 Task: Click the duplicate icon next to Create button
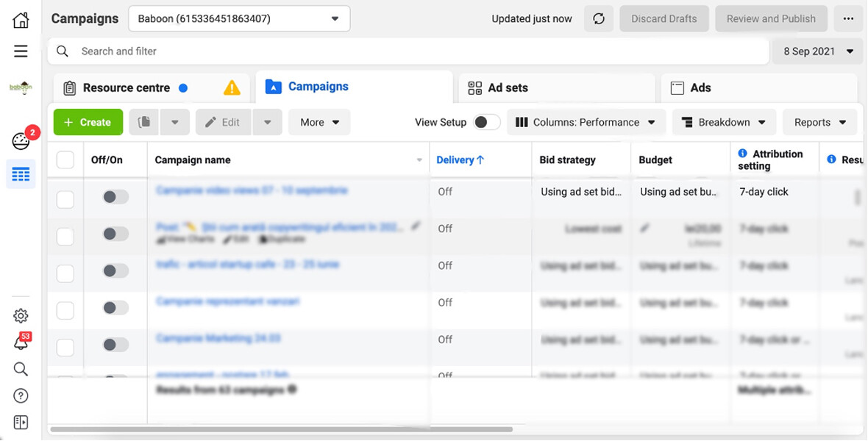click(x=143, y=122)
